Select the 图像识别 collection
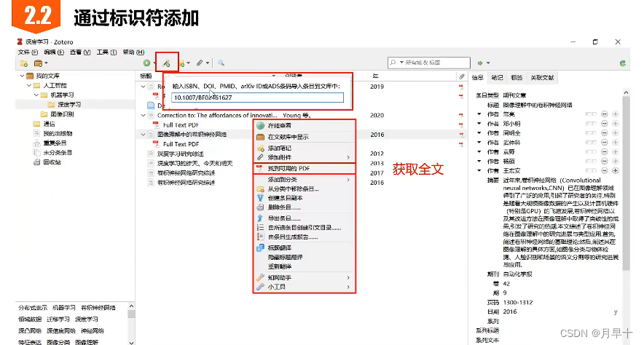Viewport: 644px width, 345px height. point(62,114)
